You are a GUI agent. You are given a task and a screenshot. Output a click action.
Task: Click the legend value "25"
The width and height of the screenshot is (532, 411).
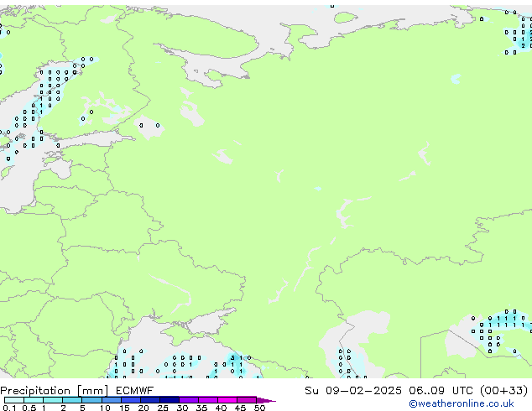pos(163,408)
